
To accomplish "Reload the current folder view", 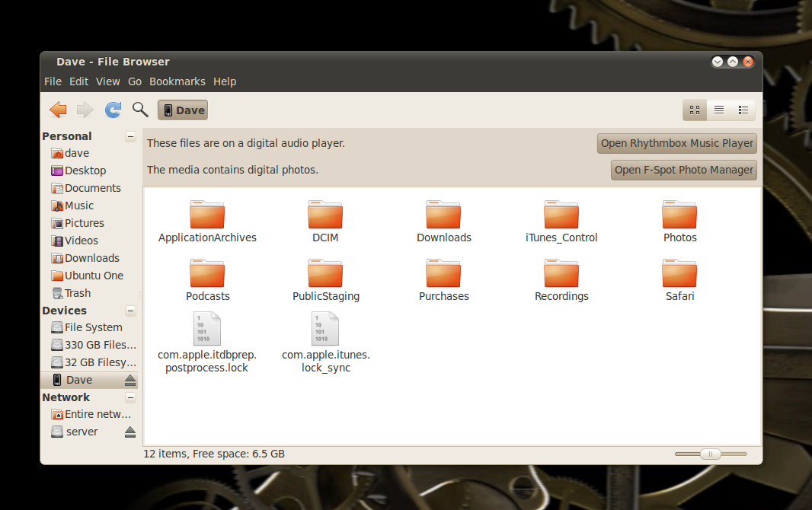I will click(113, 110).
